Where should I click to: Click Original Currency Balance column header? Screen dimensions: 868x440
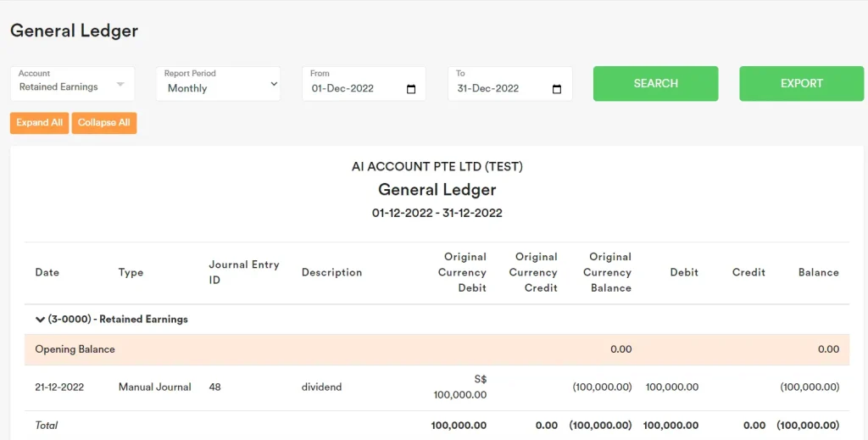point(607,272)
